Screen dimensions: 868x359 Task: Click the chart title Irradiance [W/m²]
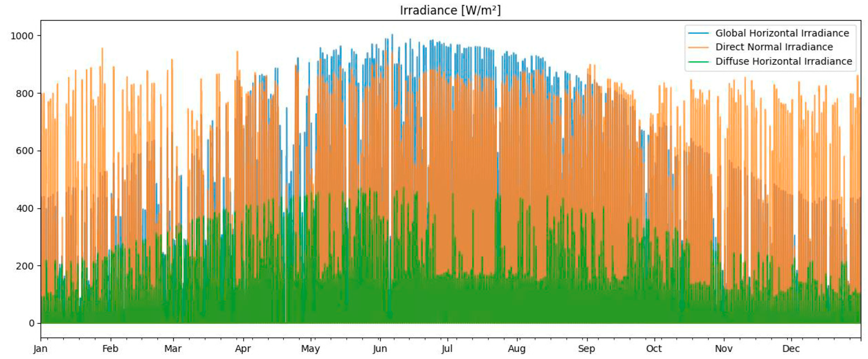point(450,10)
